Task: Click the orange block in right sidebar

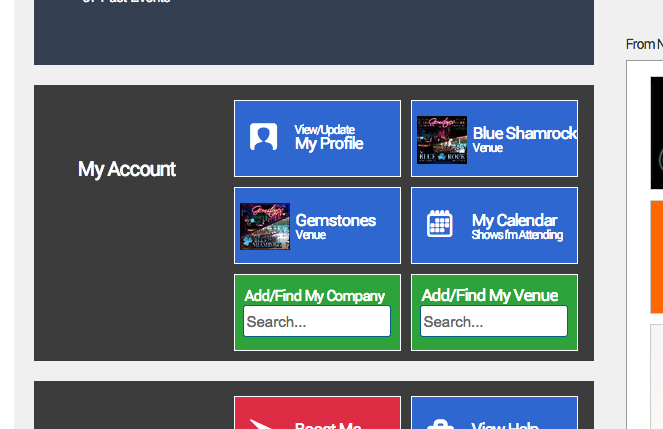Action: pyautogui.click(x=656, y=255)
